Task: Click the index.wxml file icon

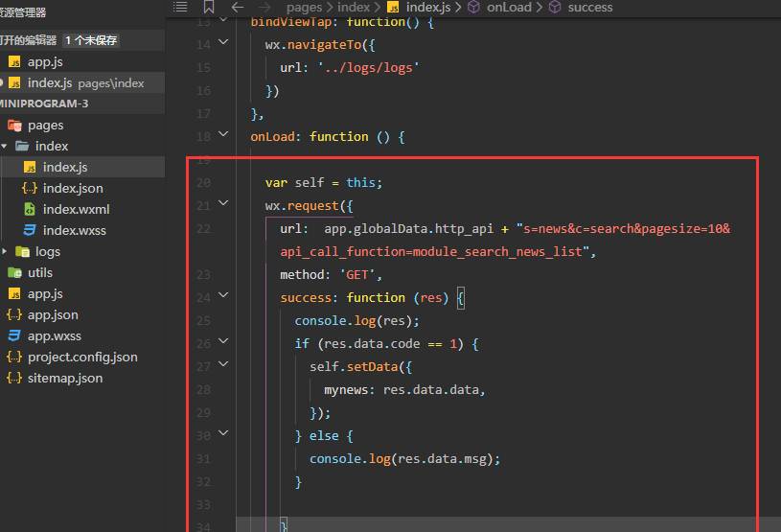Action: click(30, 209)
